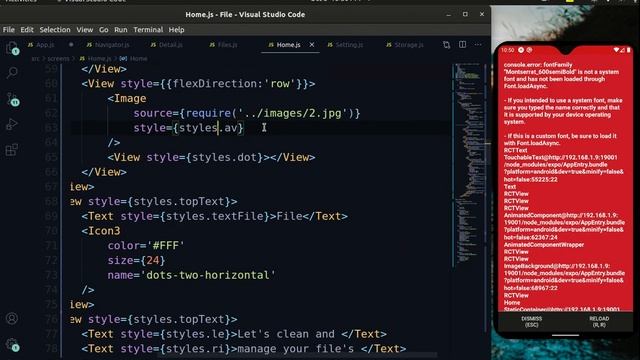
Task: Click the 'flexDirection' style property
Action: click(x=214, y=84)
